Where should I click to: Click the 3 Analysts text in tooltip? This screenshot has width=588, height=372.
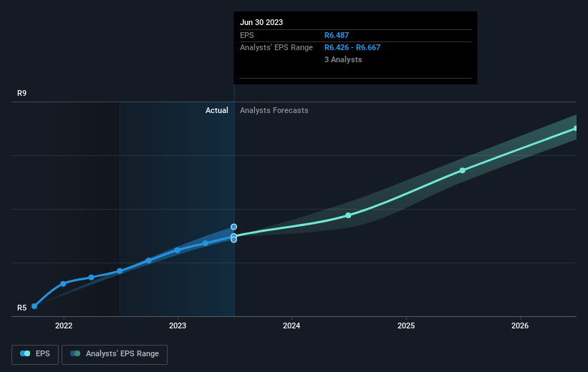point(343,59)
